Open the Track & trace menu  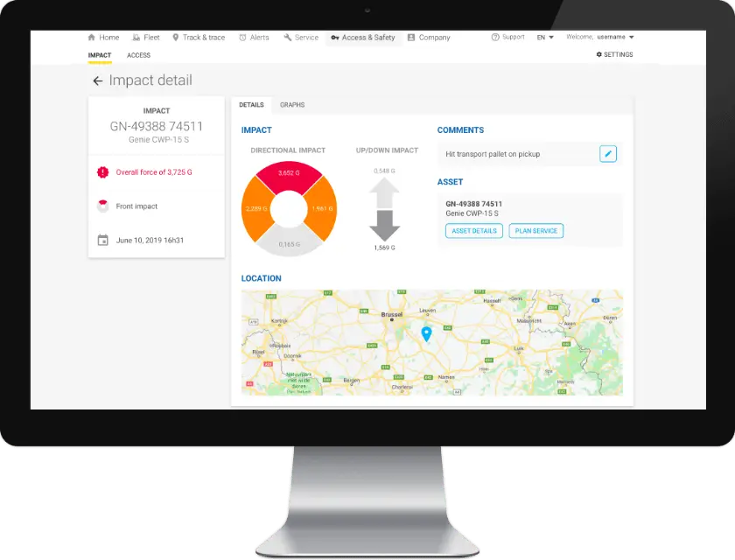click(x=199, y=37)
